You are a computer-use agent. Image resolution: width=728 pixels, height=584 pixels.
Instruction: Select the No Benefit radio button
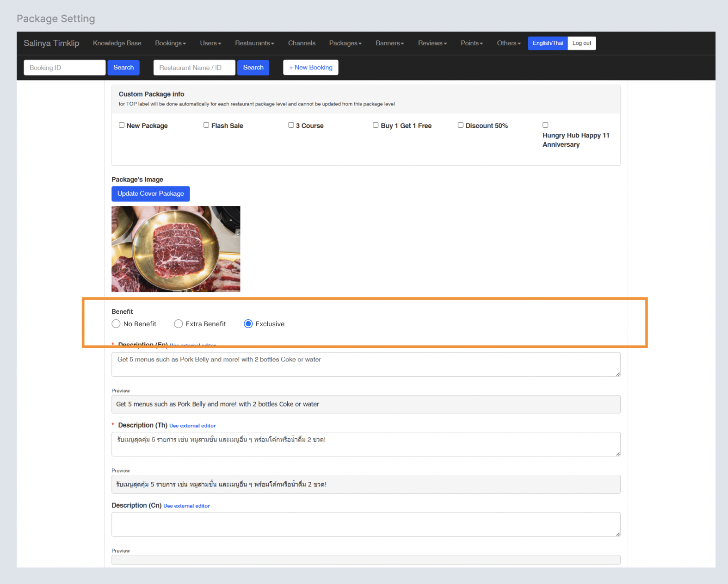tap(116, 324)
